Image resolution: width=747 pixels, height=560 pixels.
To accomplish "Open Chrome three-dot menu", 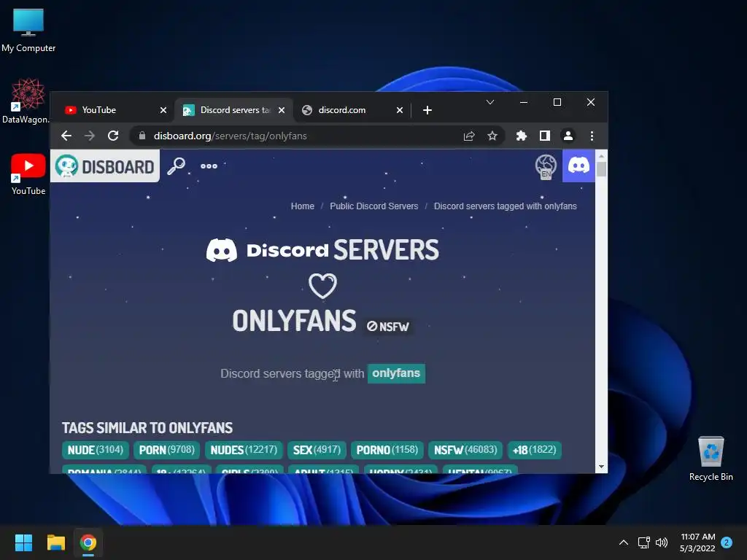I will coord(592,136).
